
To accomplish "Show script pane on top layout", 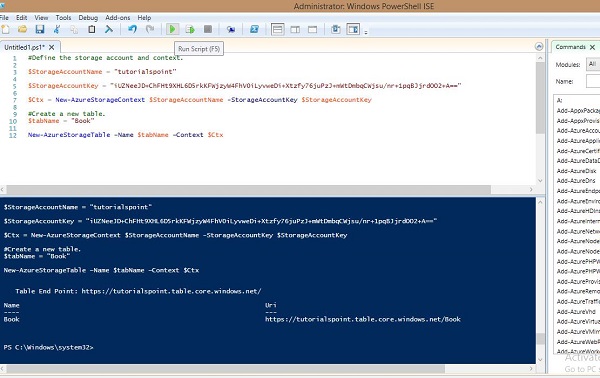I will (x=277, y=29).
